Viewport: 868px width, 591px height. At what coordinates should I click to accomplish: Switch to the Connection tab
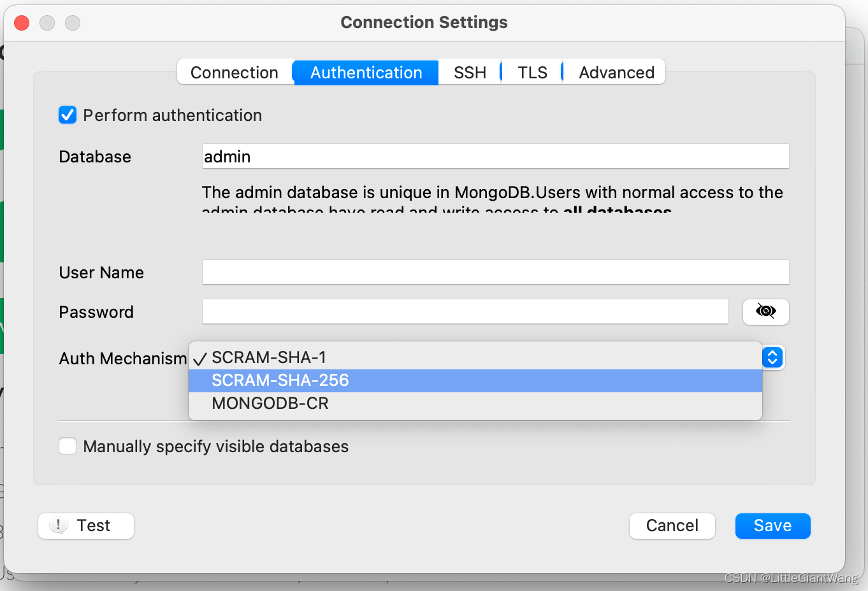point(235,73)
